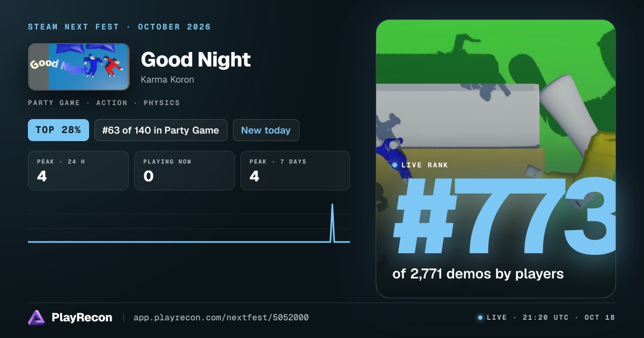Click the developer name Karma Koron

167,79
